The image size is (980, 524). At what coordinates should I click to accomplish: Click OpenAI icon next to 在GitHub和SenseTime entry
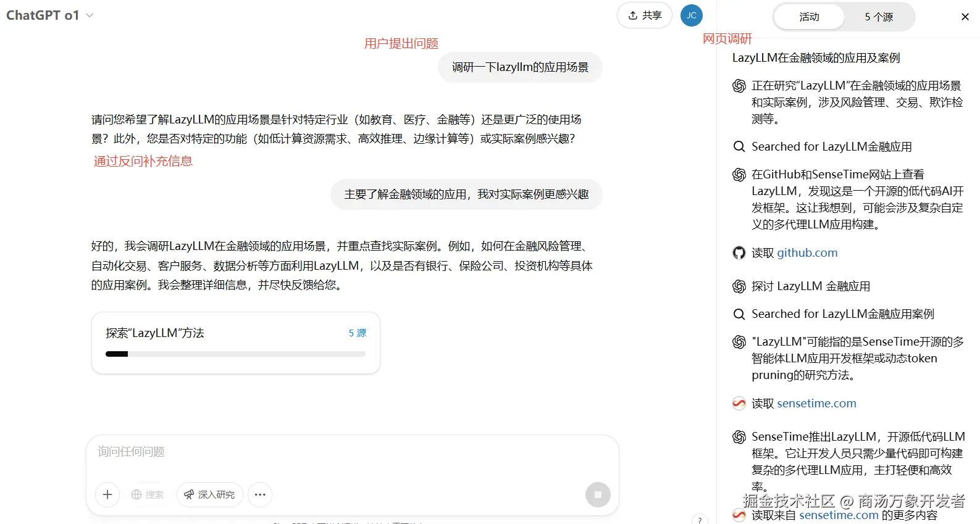click(x=739, y=175)
